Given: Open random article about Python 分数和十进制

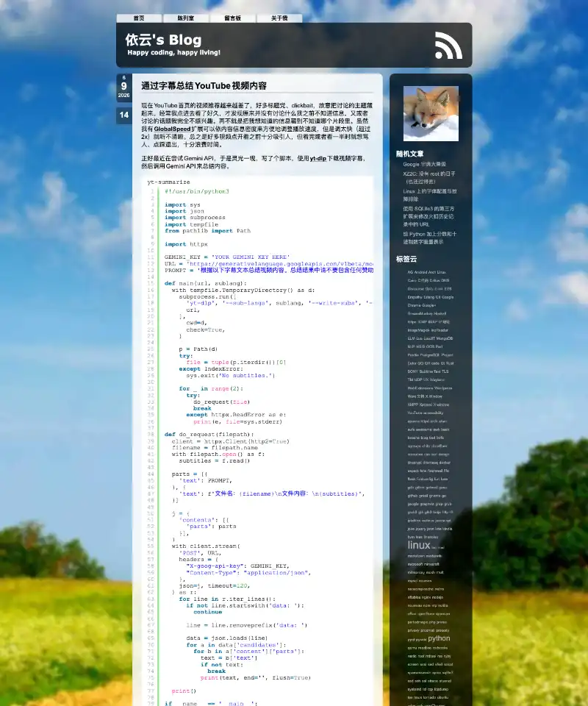Looking at the screenshot, I should coord(430,238).
